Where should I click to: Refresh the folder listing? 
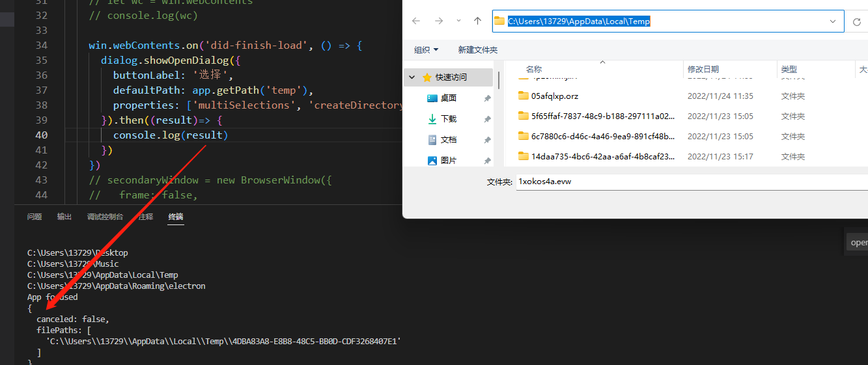[x=857, y=21]
